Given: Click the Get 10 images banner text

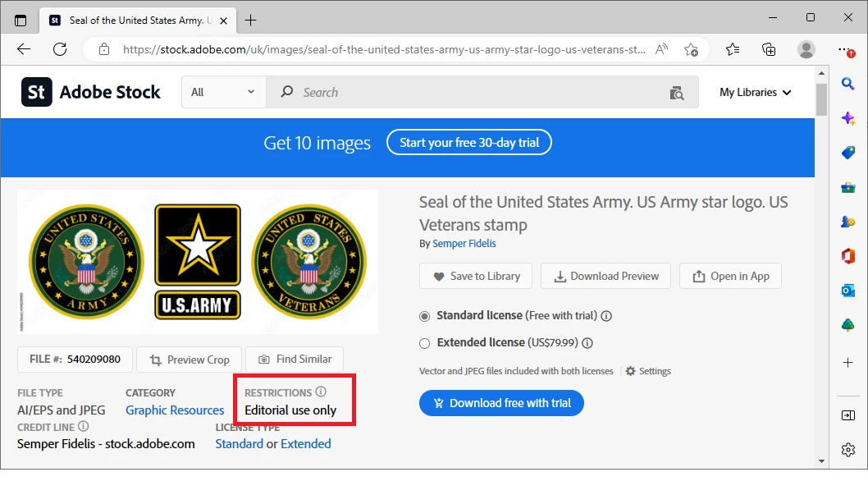Looking at the screenshot, I should click(318, 143).
